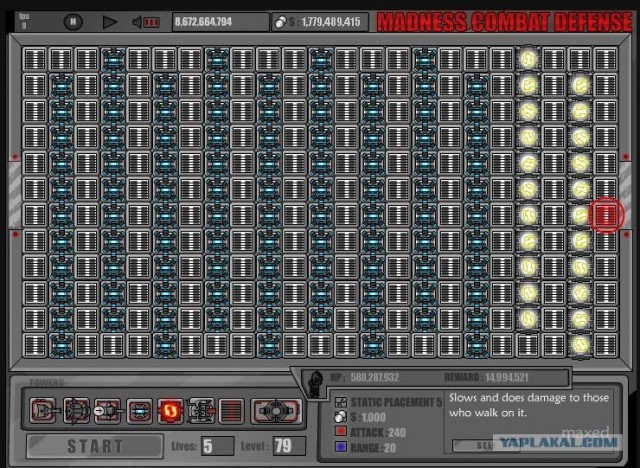Select the bottom-right corner floor tile
The image size is (640, 468).
[606, 345]
